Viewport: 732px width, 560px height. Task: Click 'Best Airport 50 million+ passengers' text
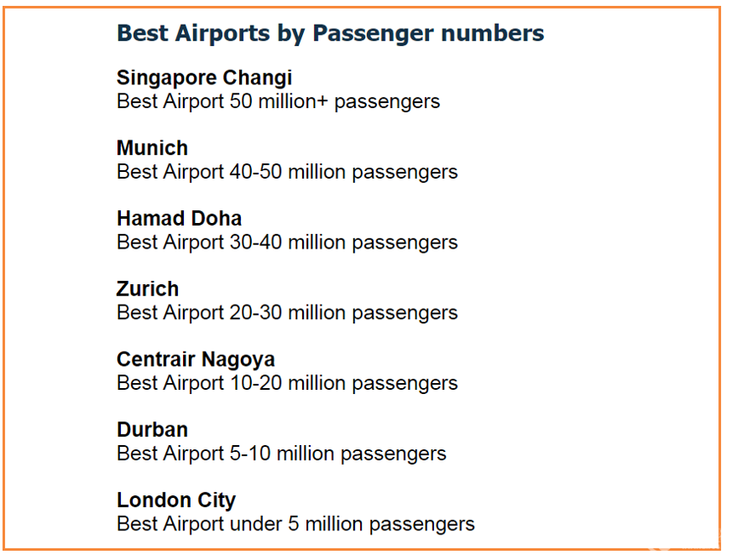(x=278, y=102)
